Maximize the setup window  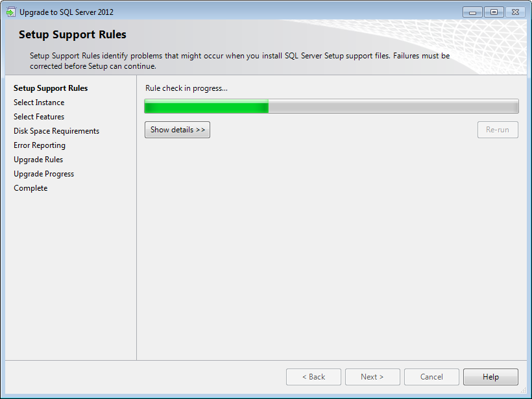pyautogui.click(x=494, y=12)
